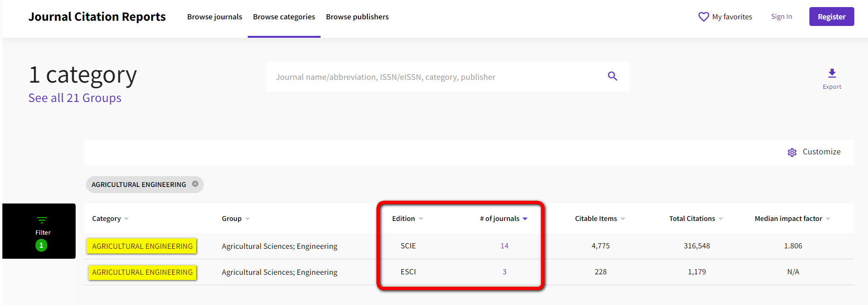Click the ESCI edition cell
Viewport: 868px width, 305px height.
(408, 272)
